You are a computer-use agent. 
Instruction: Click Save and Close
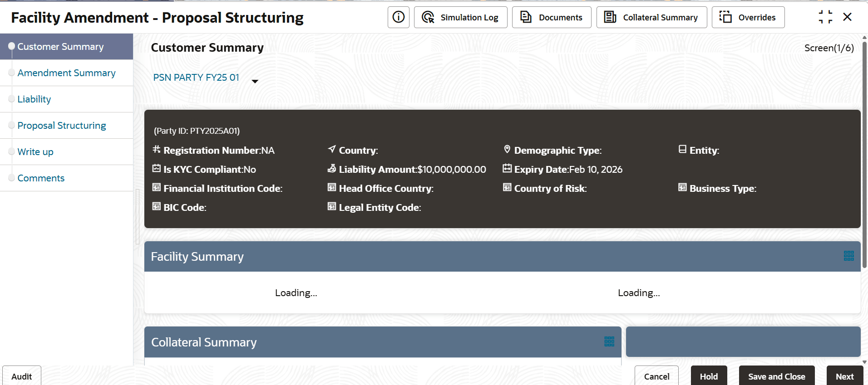[776, 376]
